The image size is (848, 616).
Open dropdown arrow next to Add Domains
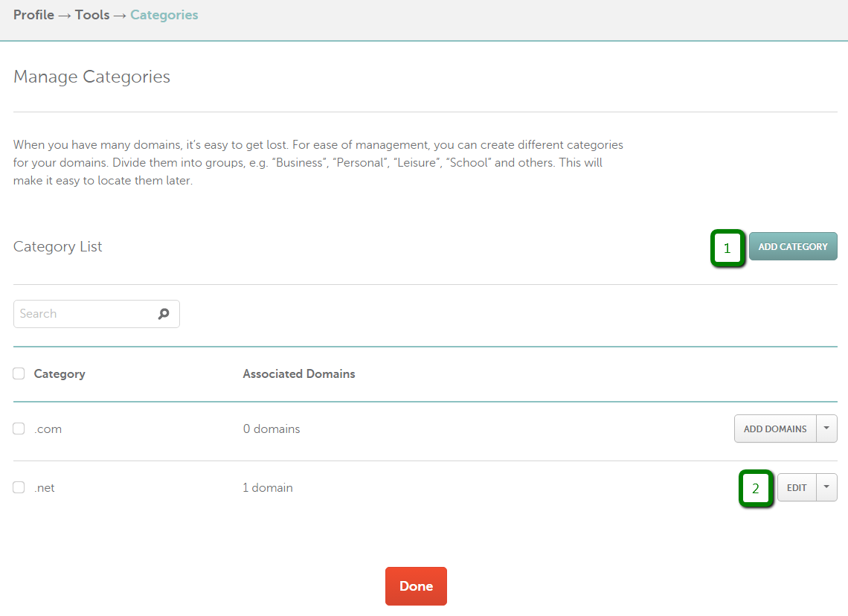click(x=826, y=429)
